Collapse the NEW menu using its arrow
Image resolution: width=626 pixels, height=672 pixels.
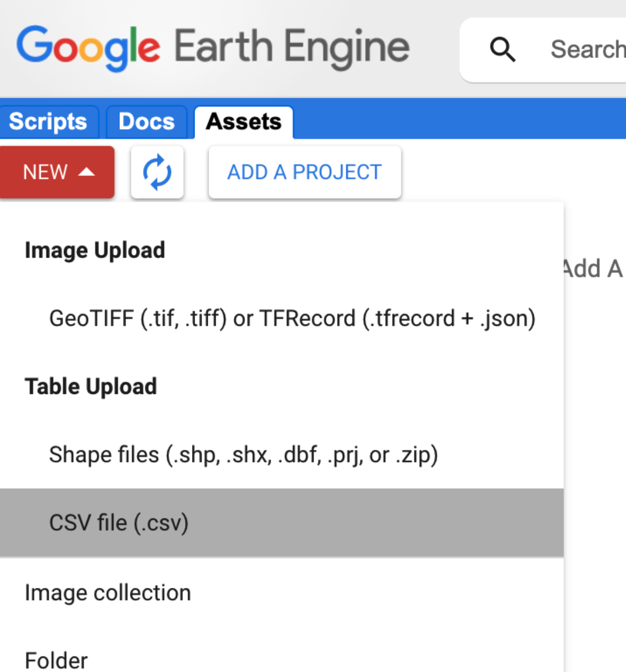pyautogui.click(x=87, y=172)
